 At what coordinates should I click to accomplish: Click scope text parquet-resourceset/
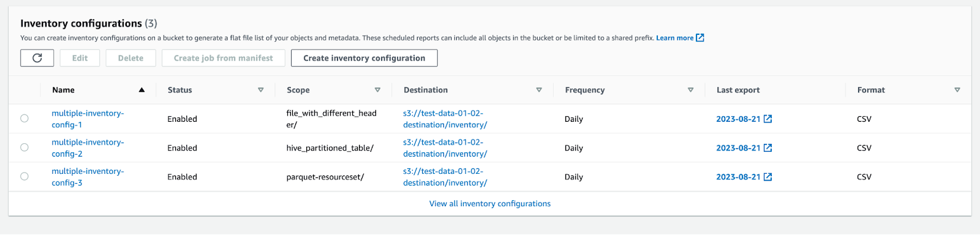point(325,177)
